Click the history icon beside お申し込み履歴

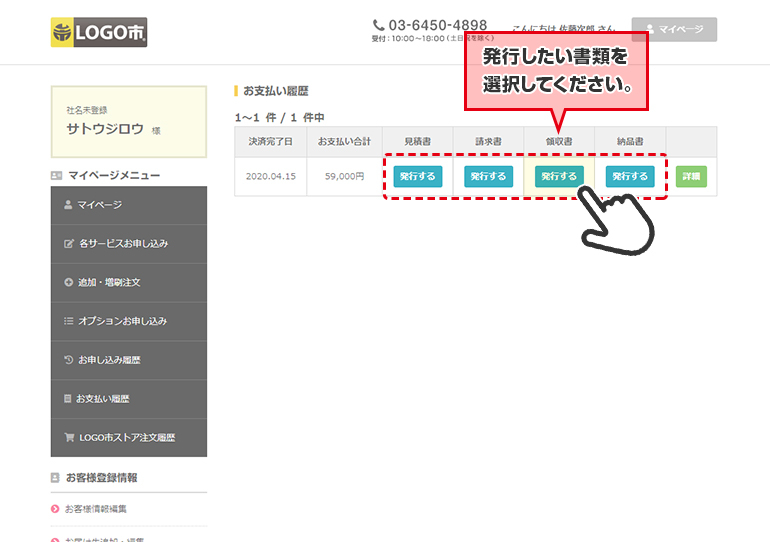69,360
